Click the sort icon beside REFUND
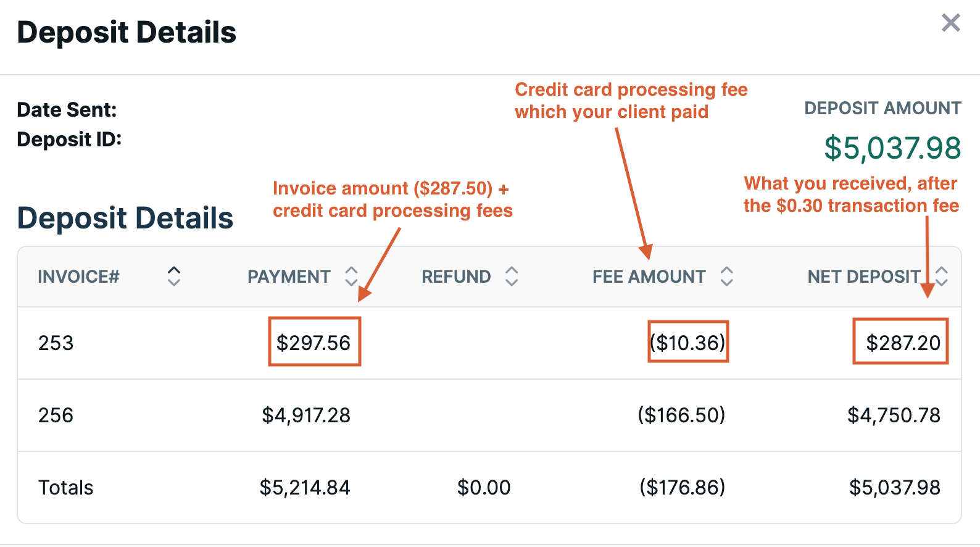980x547 pixels. 512,277
